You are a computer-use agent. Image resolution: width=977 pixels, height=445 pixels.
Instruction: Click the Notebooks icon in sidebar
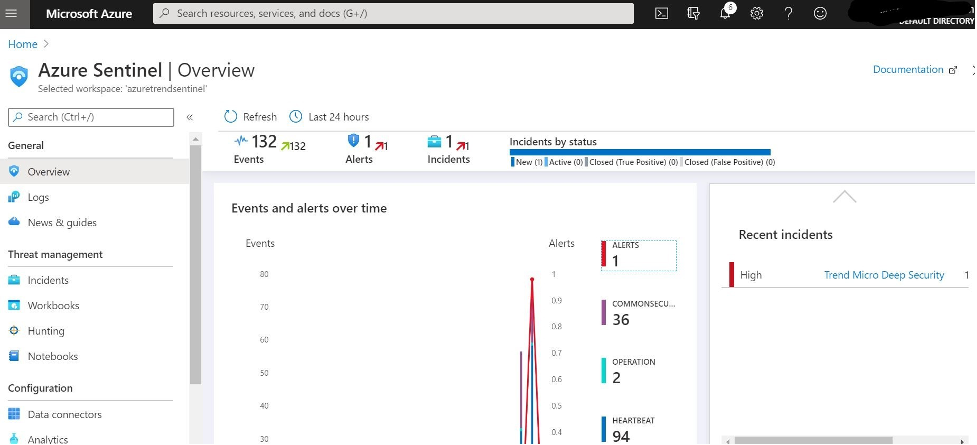point(14,356)
